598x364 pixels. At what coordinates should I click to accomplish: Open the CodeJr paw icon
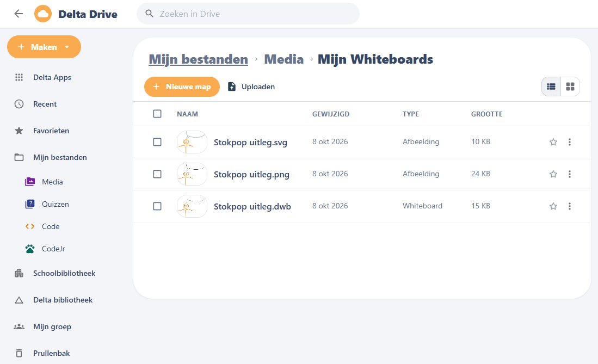[30, 249]
